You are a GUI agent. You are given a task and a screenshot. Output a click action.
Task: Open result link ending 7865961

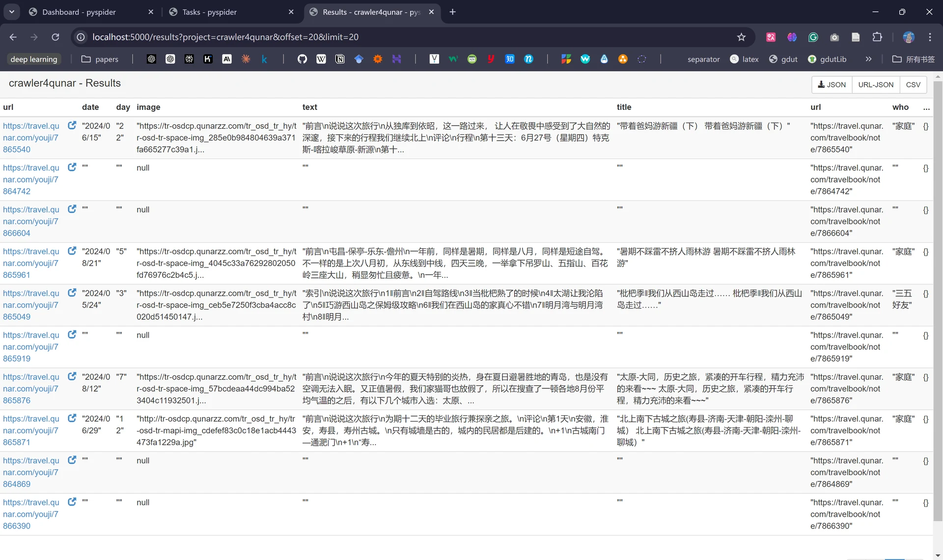31,263
